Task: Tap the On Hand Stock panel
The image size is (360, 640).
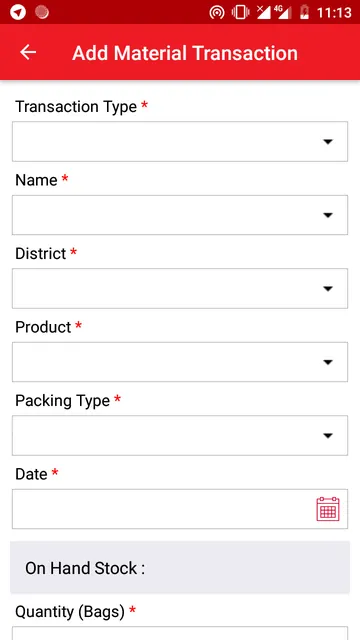Action: (x=180, y=567)
